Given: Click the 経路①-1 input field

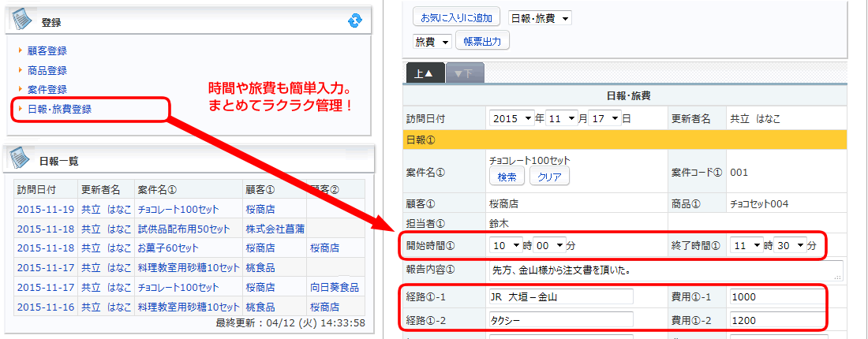Looking at the screenshot, I should click(561, 297).
